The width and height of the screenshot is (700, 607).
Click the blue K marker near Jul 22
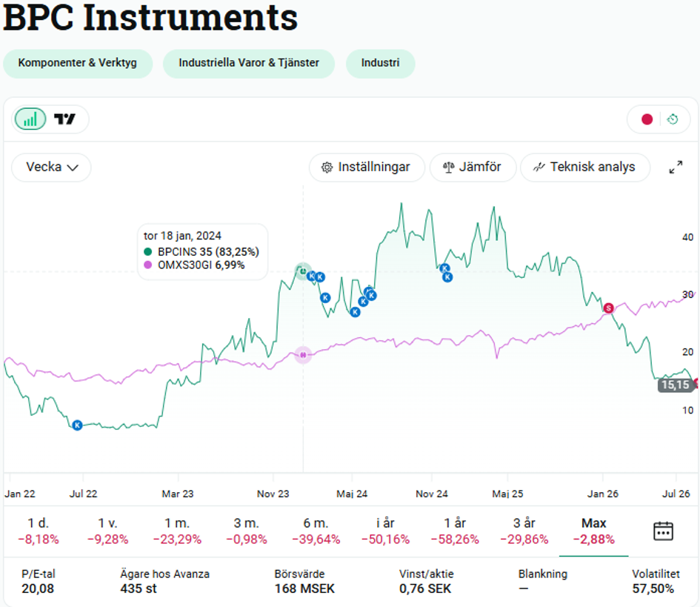(x=77, y=425)
